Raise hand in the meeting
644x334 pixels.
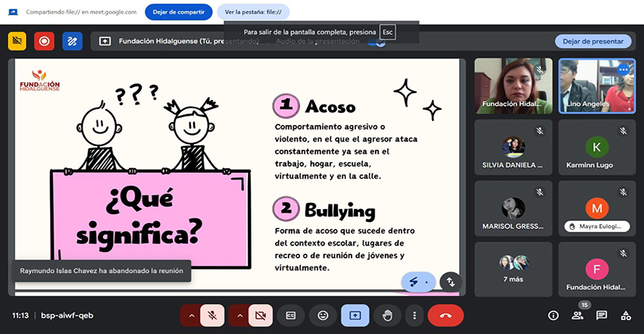387,315
